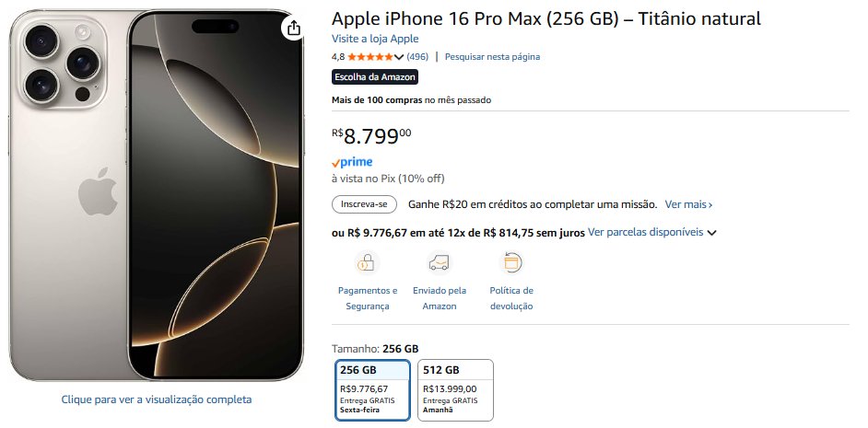Select the 512 GB size option
The image size is (868, 428).
point(455,388)
